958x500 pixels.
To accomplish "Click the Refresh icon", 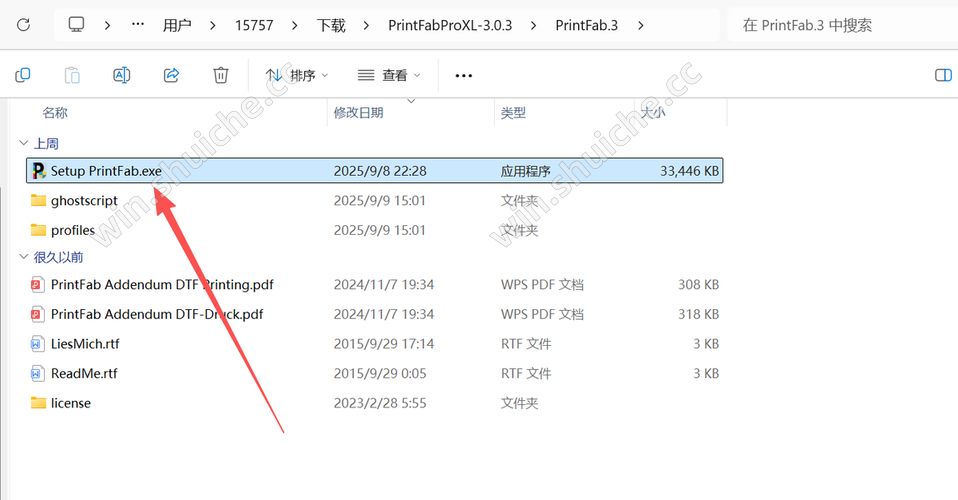I will (x=23, y=25).
